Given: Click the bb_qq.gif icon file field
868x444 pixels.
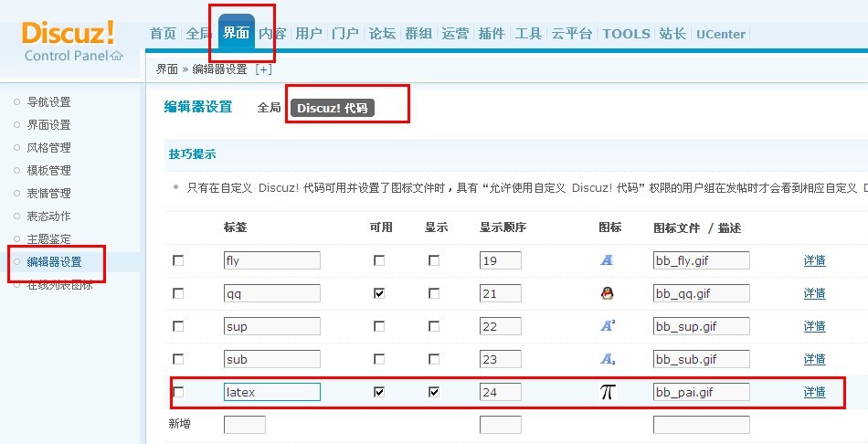Looking at the screenshot, I should coord(702,293).
